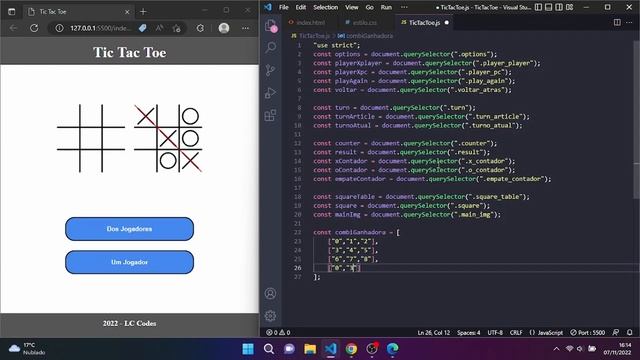Click the played tic tac toe board image
Screen dimensions: 640x360
[168, 138]
